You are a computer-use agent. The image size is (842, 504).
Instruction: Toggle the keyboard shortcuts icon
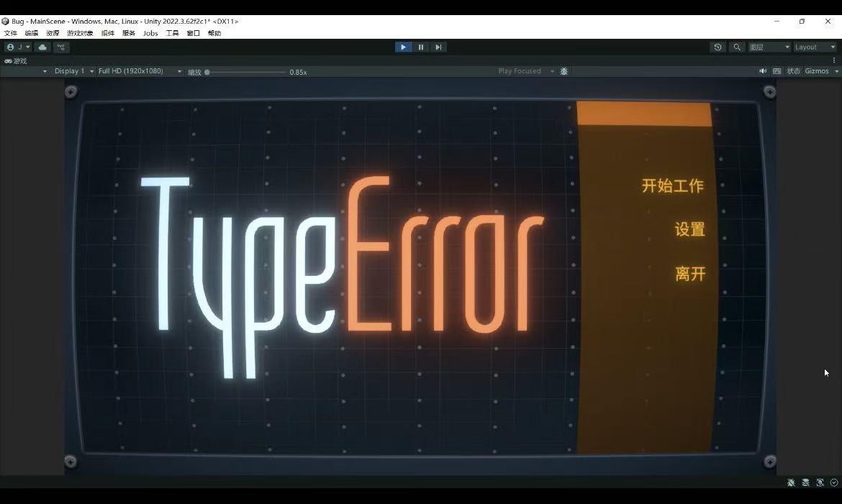click(777, 71)
